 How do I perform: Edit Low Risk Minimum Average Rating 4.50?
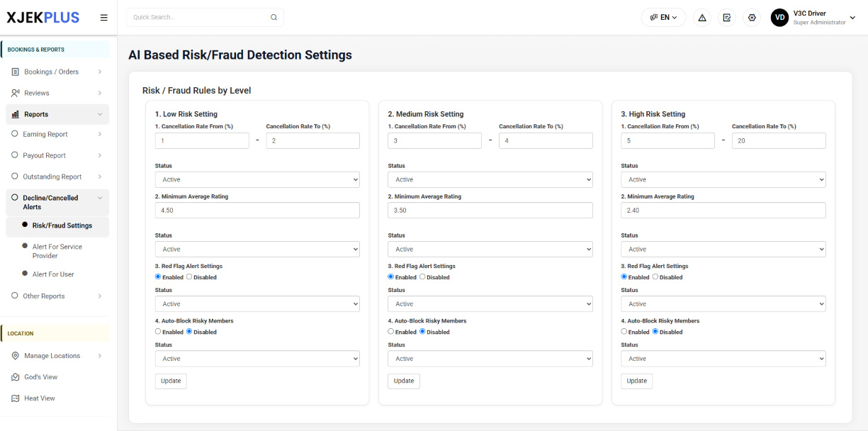coord(257,210)
